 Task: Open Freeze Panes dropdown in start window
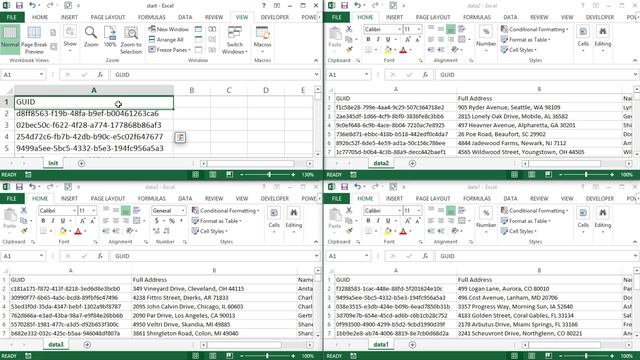coord(169,50)
